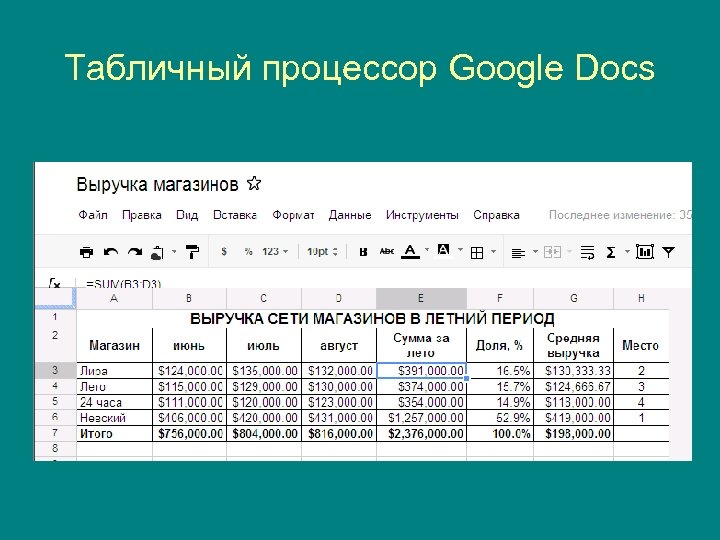This screenshot has height=540, width=720.
Task: Click cell with 52.9%
Action: coord(500,418)
